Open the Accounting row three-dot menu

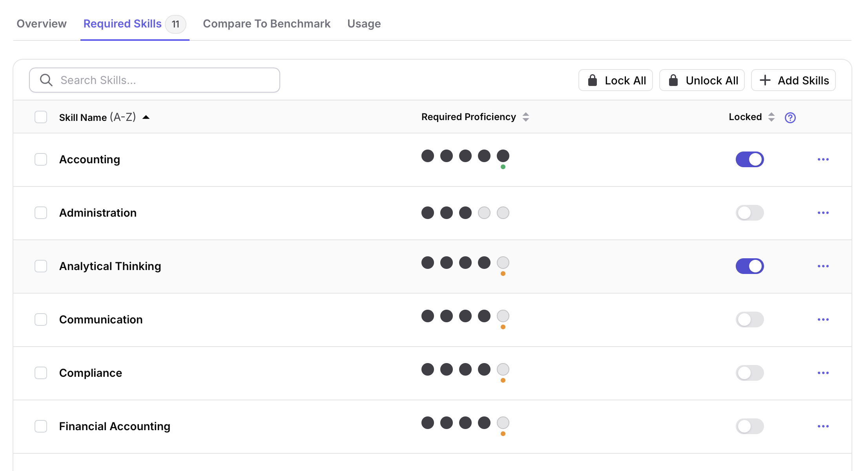pos(823,159)
